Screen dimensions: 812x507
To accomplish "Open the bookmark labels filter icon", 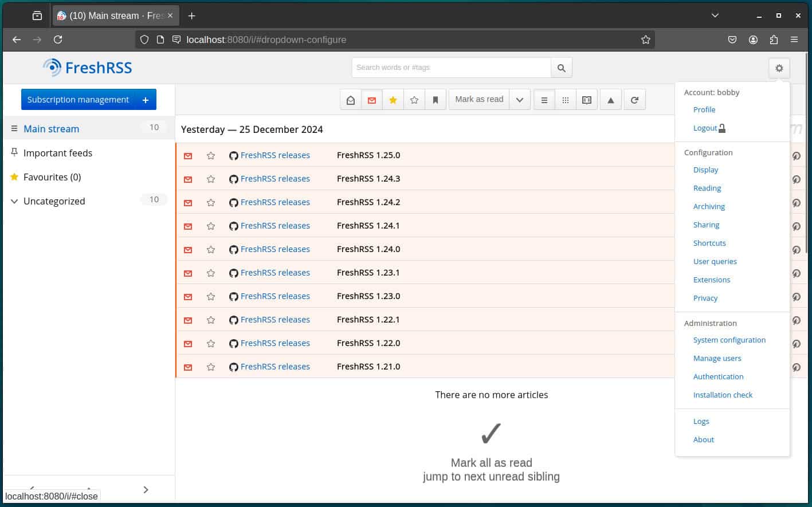I will [x=436, y=99].
